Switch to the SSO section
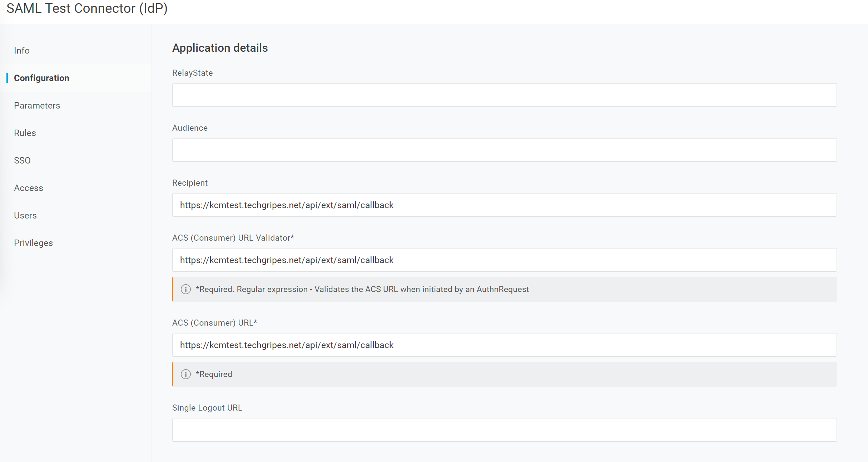Viewport: 868px width, 462px height. click(x=22, y=160)
